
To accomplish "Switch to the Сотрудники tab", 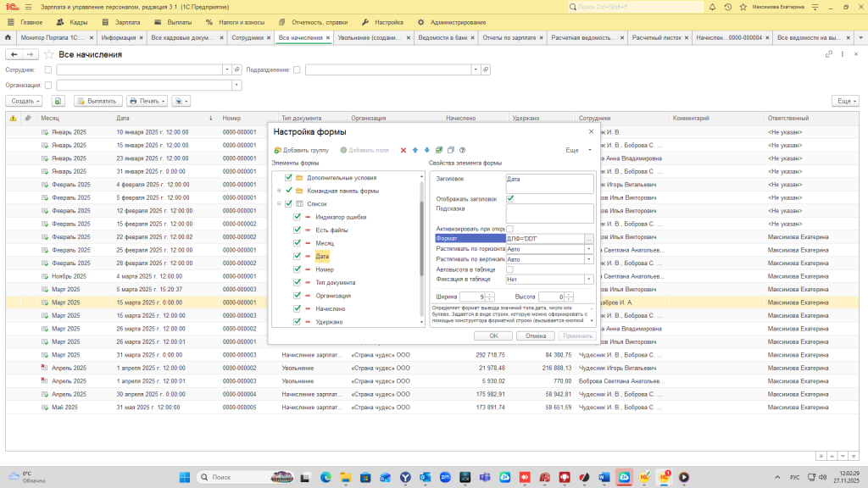I will 248,38.
